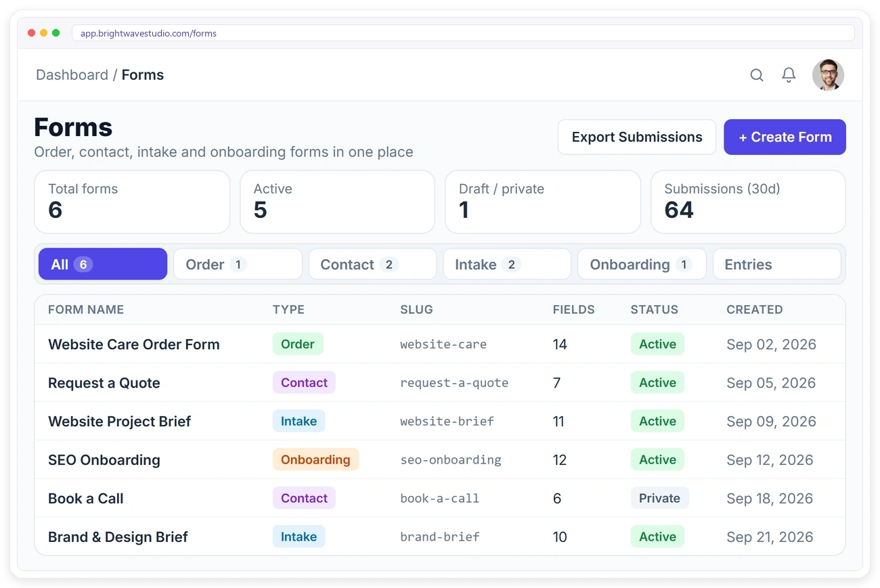Click the Total forms stat card
Image resolution: width=880 pixels, height=588 pixels.
132,202
